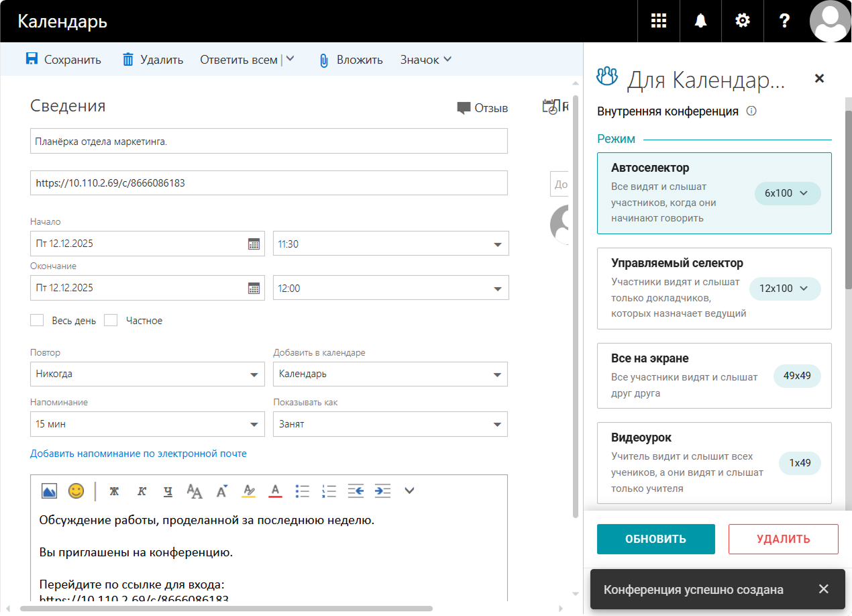The width and height of the screenshot is (852, 616).
Task: Open the emoji picker
Action: [76, 491]
